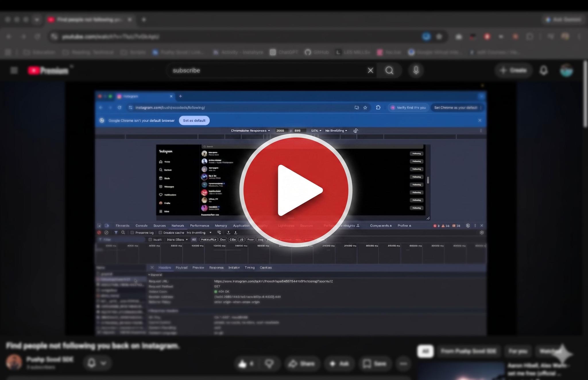Clear the YouTube search box text
Viewport: 588px width, 380px height.
click(x=370, y=70)
